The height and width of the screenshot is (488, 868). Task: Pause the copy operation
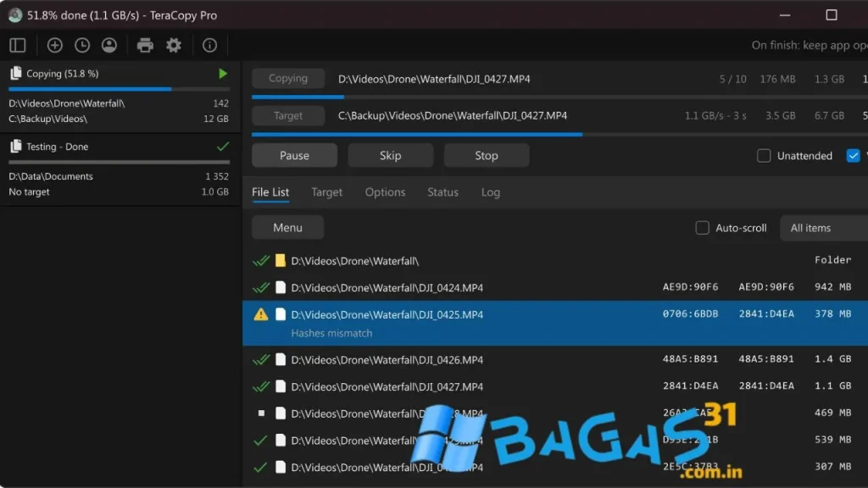click(294, 156)
